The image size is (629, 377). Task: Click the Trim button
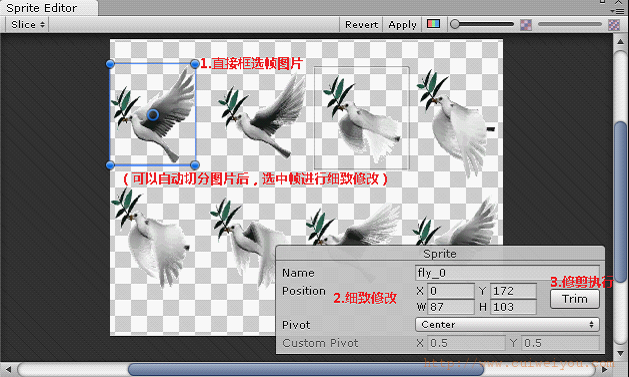pyautogui.click(x=574, y=299)
